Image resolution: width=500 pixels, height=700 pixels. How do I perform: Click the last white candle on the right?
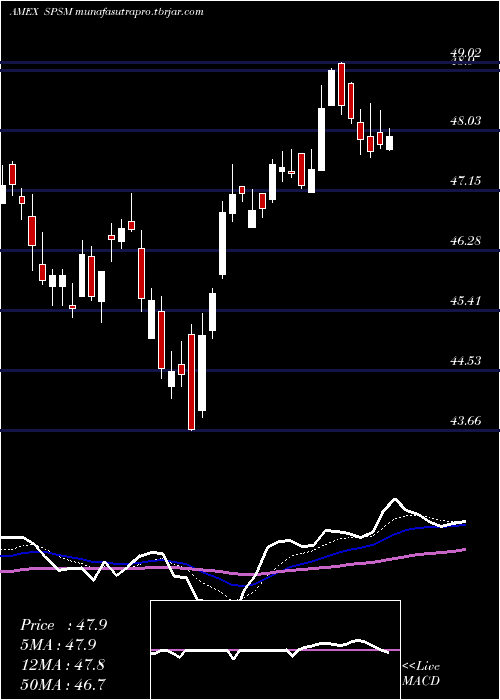(x=390, y=143)
